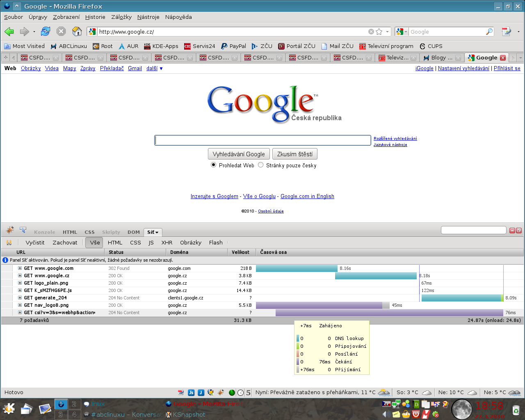
Task: Filter network requests by Flash
Action: pos(216,242)
